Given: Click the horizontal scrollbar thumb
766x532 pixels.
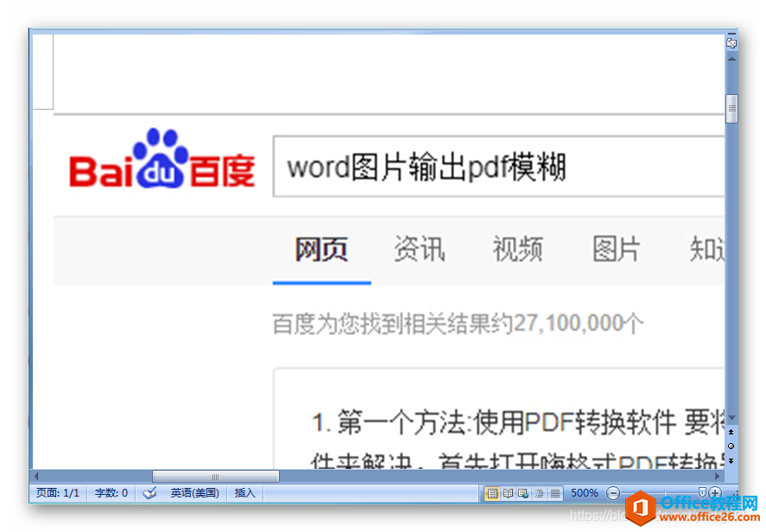Looking at the screenshot, I should coord(215,476).
